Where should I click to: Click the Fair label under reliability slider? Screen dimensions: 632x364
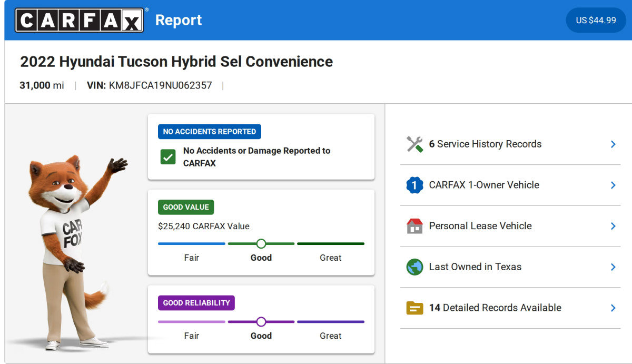(x=192, y=336)
